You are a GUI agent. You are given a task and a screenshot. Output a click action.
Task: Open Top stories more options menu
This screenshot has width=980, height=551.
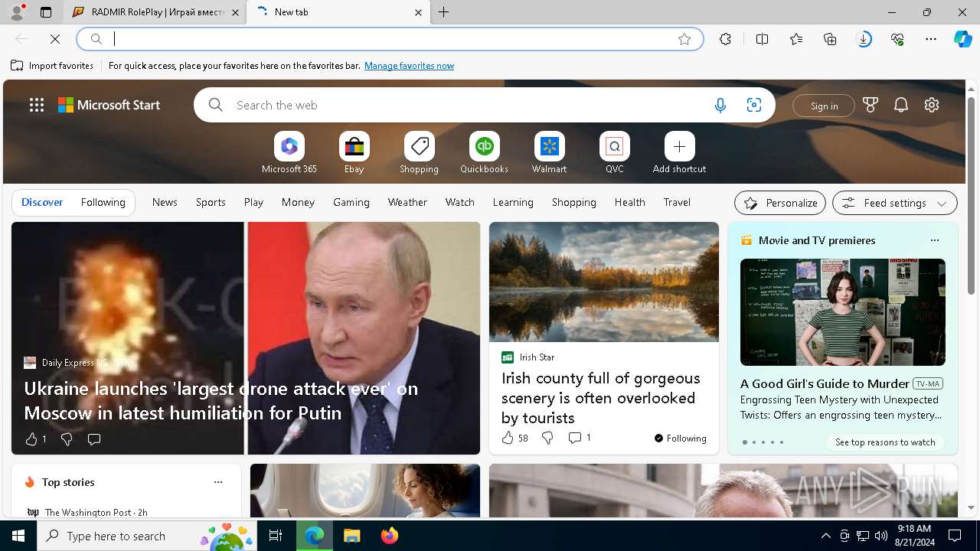(218, 482)
